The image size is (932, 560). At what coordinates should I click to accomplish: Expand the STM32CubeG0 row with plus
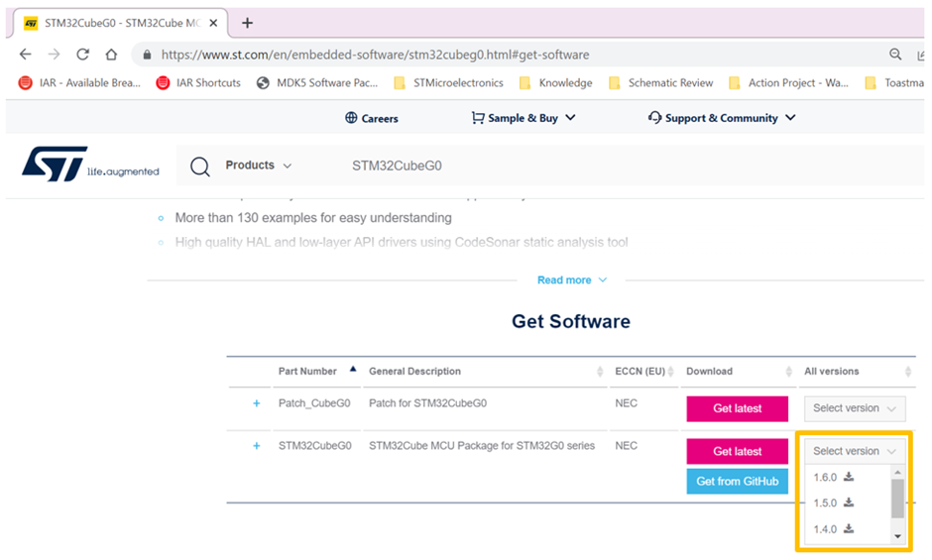click(x=256, y=446)
